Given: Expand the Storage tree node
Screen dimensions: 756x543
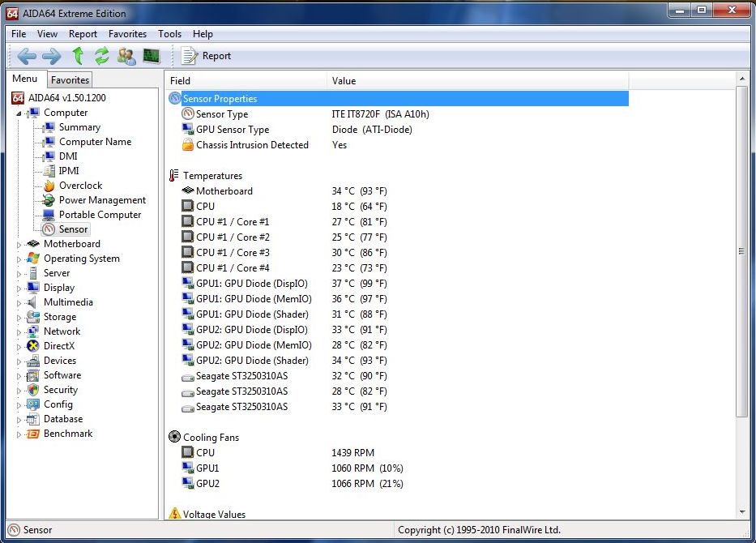Looking at the screenshot, I should click(x=19, y=318).
